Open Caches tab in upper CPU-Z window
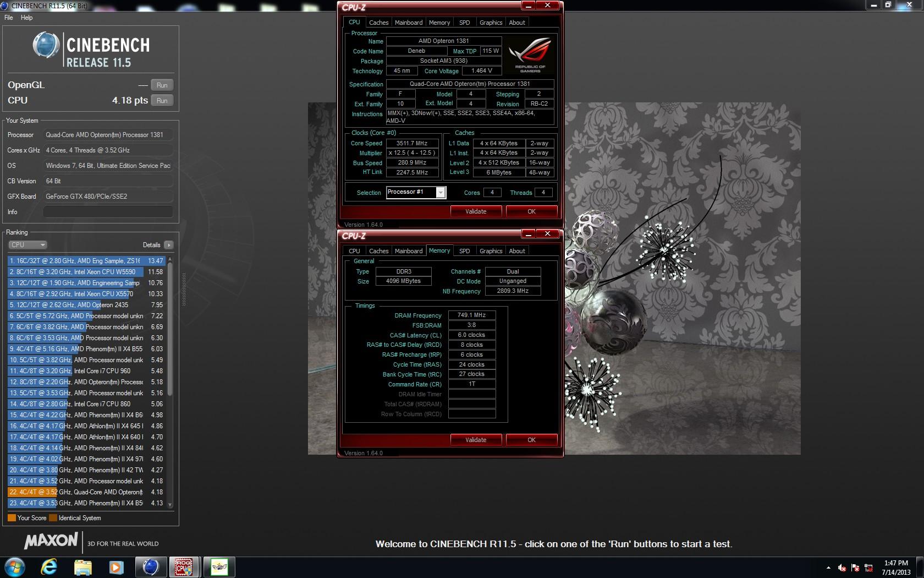The height and width of the screenshot is (578, 924). click(378, 23)
